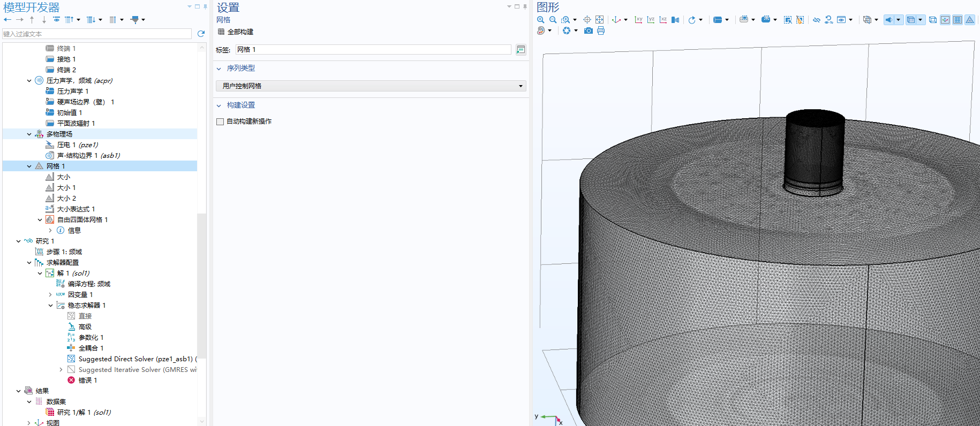
Task: Toggle the mesh rendering triangle button
Action: 970,20
